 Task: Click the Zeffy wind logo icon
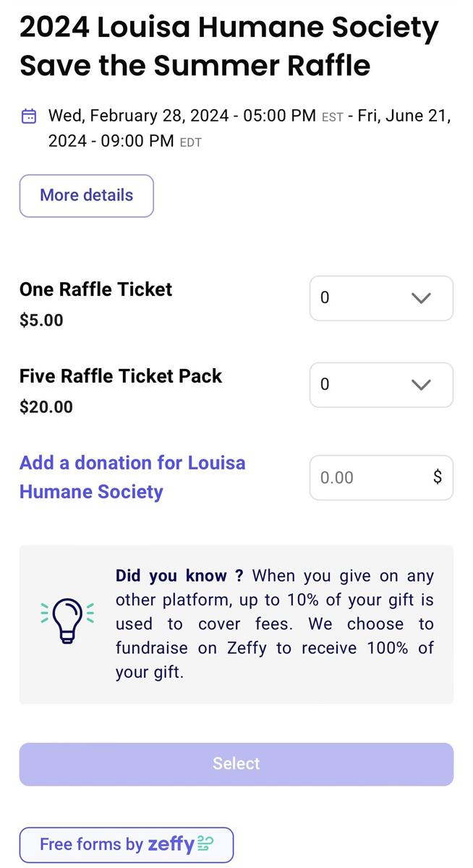point(205,844)
